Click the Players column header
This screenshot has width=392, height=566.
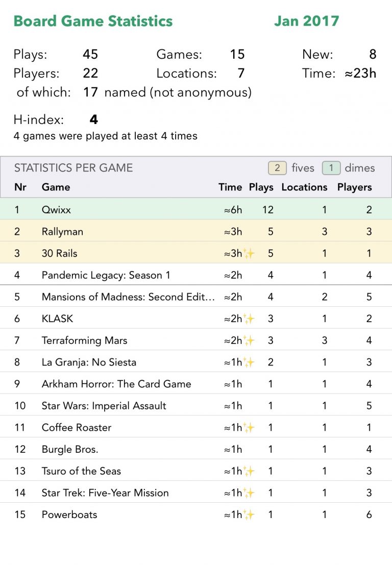coord(354,187)
